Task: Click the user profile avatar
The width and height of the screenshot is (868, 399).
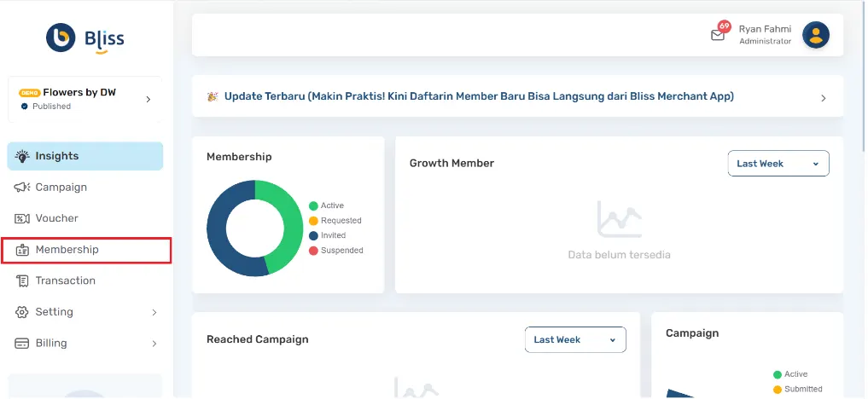Action: [816, 35]
